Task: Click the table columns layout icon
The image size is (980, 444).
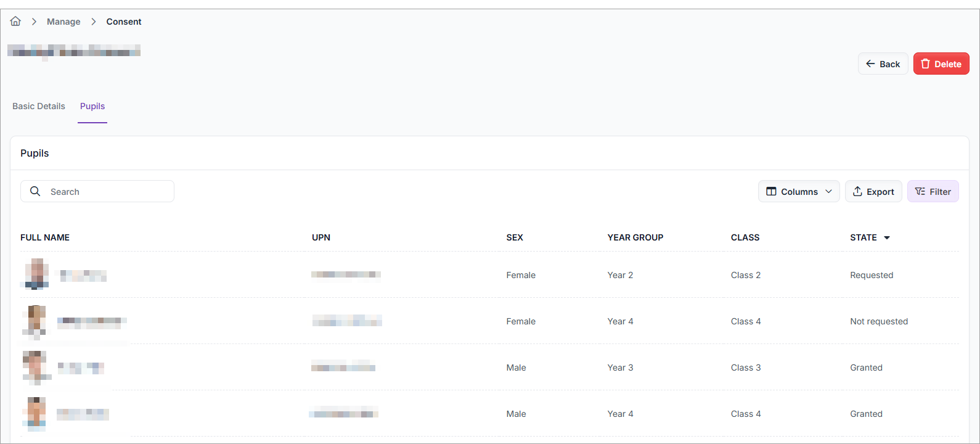Action: click(x=771, y=192)
